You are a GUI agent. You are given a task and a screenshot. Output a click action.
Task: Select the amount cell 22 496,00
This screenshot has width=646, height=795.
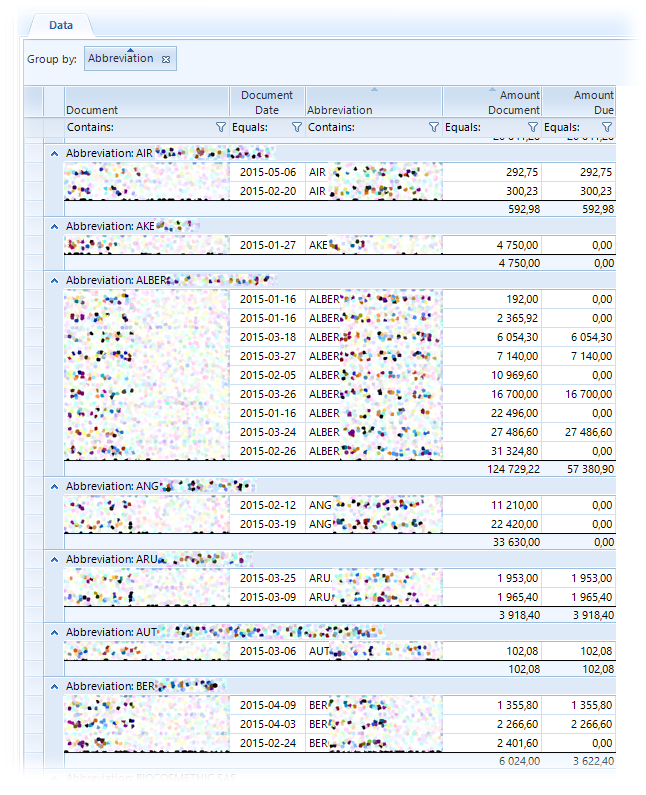click(492, 413)
